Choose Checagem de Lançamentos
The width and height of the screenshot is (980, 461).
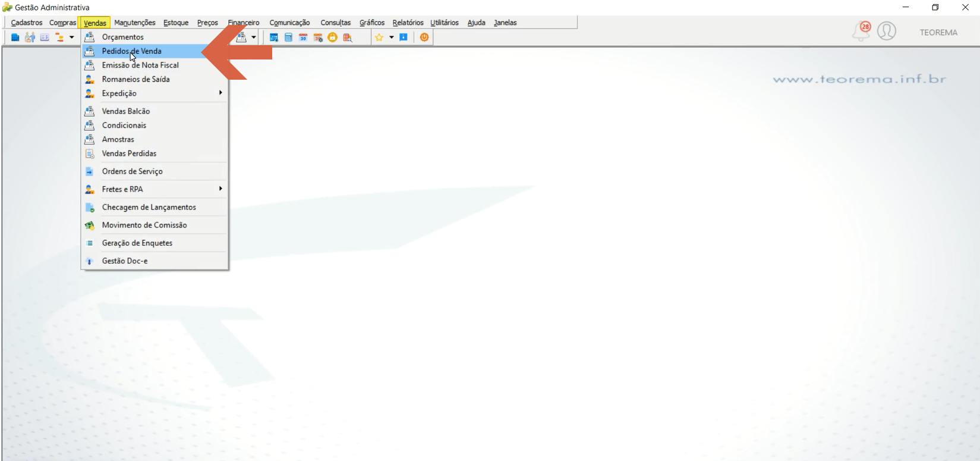155,207
